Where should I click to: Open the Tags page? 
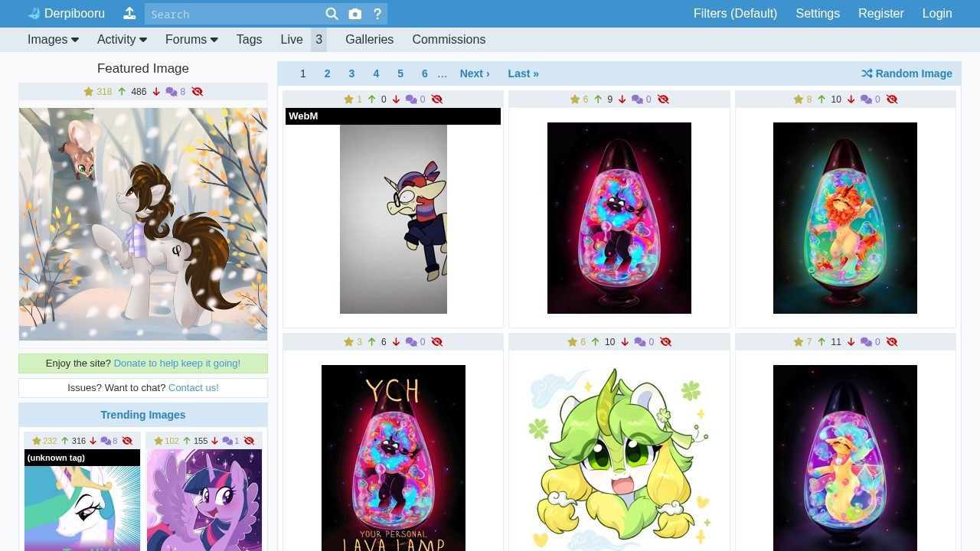(249, 40)
